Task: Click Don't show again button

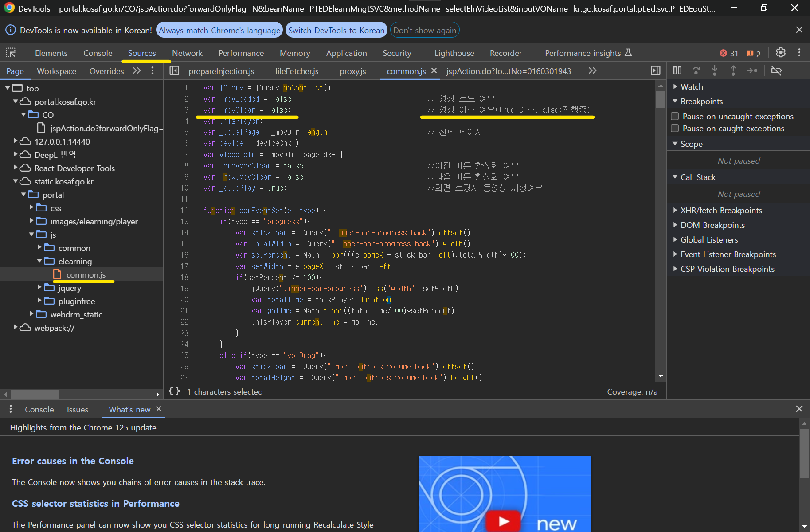Action: coord(424,30)
